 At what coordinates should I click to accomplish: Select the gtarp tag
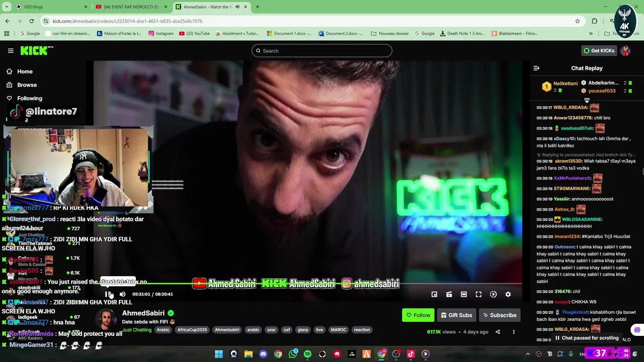[303, 330]
